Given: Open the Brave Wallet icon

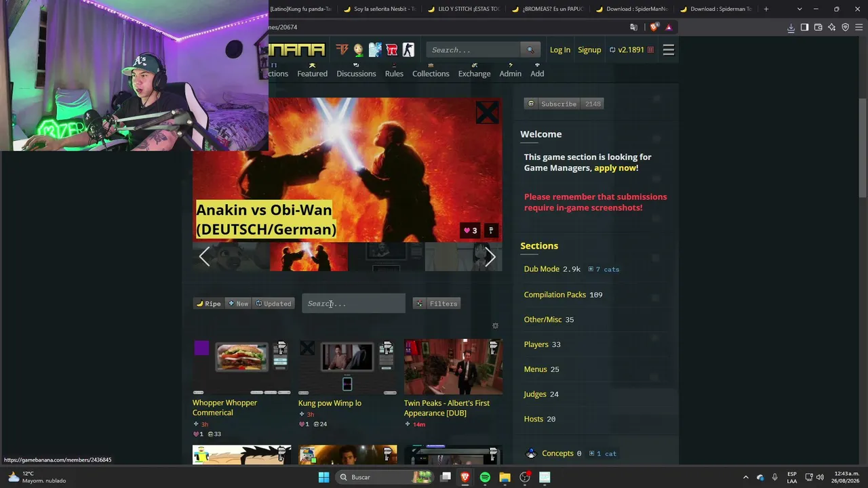Looking at the screenshot, I should 818,27.
